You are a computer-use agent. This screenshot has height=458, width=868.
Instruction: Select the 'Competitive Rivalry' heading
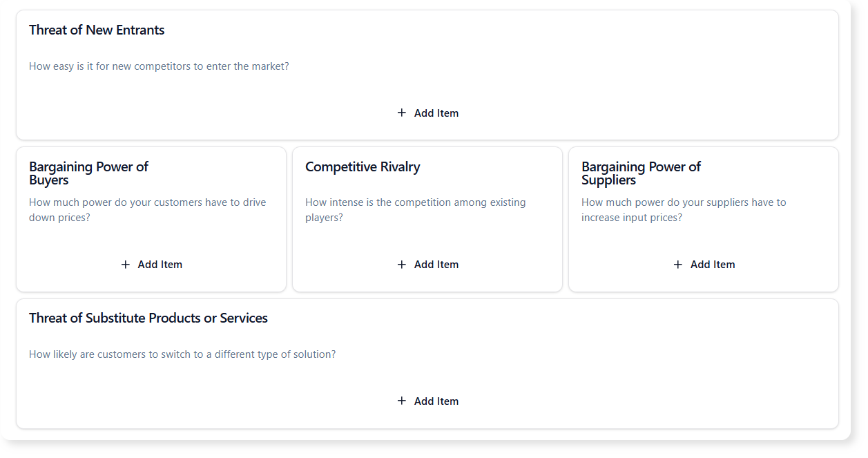[x=363, y=167]
